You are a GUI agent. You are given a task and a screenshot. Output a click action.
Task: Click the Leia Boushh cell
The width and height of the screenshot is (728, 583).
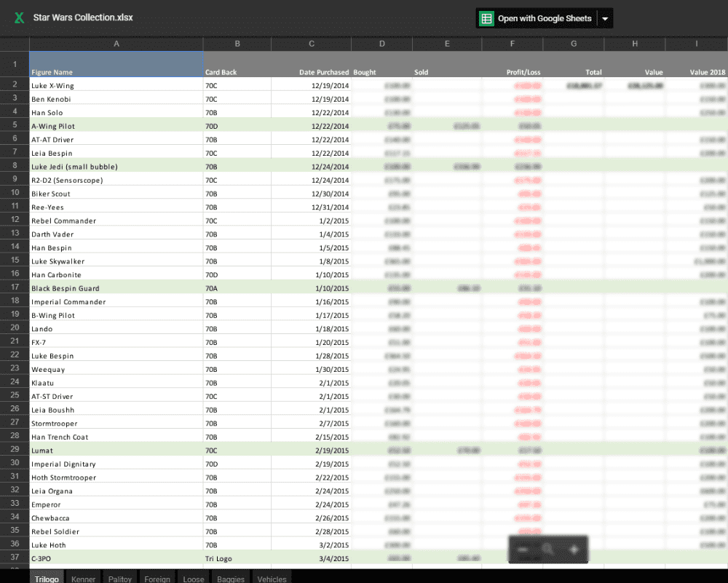(116, 410)
